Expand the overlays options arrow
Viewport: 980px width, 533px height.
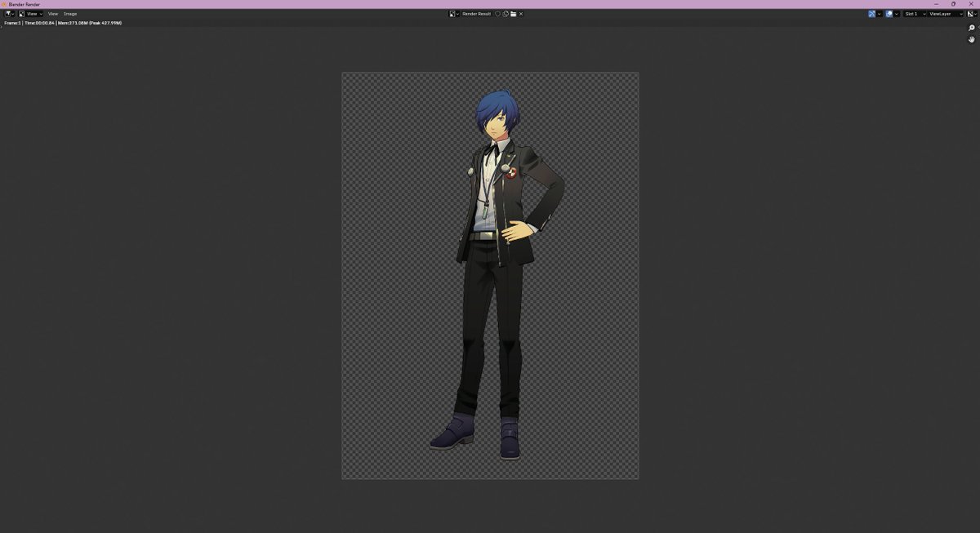point(897,14)
